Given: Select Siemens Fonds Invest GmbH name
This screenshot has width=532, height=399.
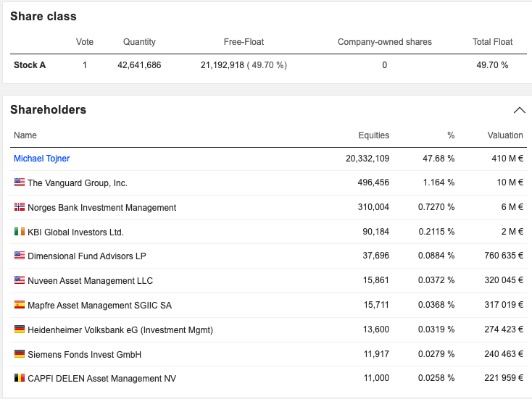Looking at the screenshot, I should coord(85,355).
